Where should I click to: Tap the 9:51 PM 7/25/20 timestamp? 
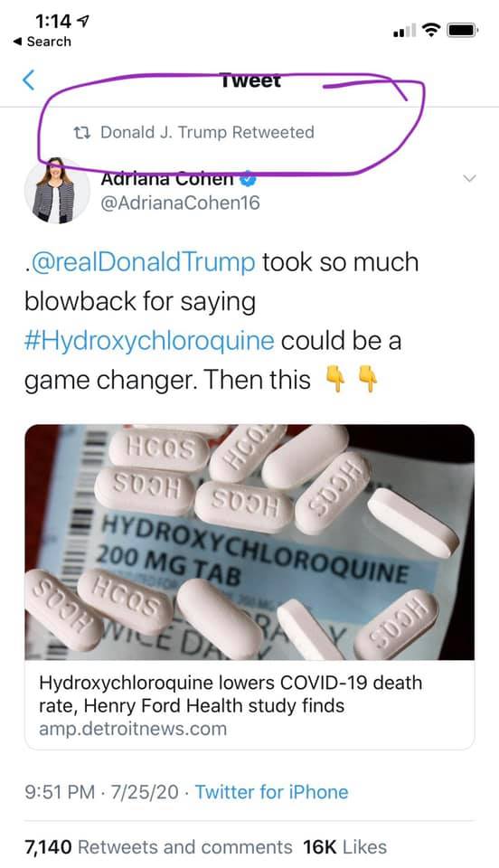click(x=102, y=792)
